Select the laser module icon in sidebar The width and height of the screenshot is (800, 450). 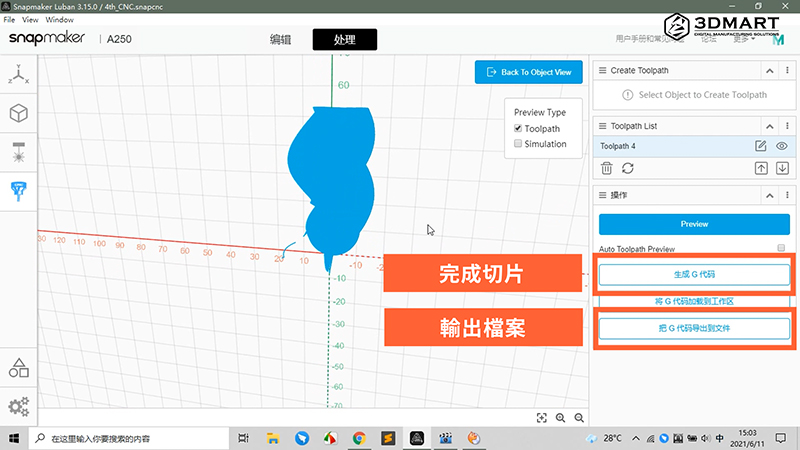tap(19, 152)
